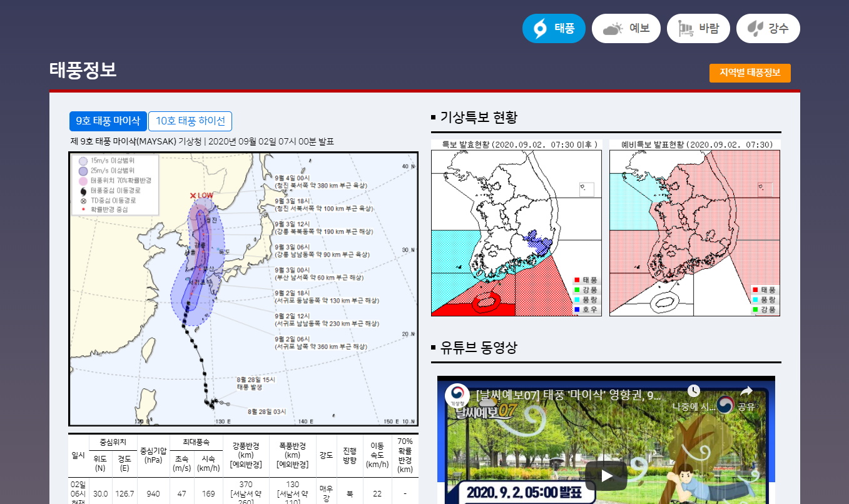Viewport: 849px width, 504px height.
Task: Click the moving speed value 22 cell
Action: pos(377,493)
